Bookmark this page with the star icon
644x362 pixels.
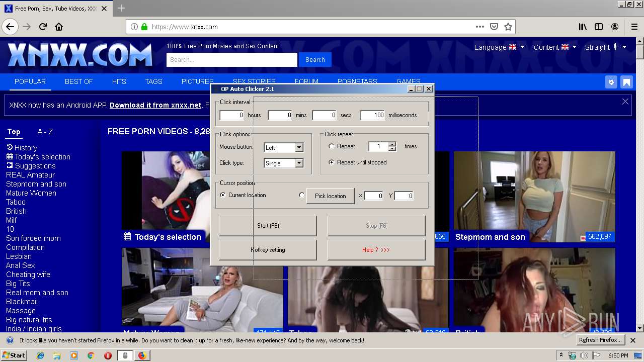coord(508,27)
